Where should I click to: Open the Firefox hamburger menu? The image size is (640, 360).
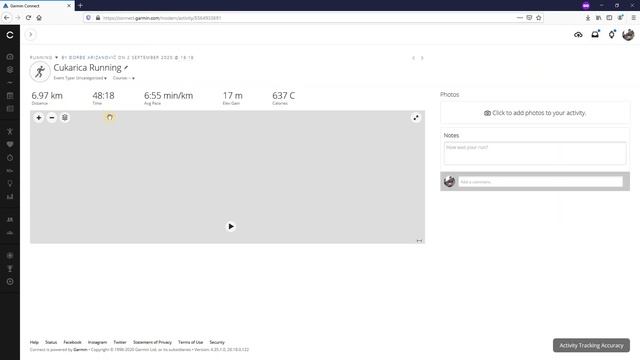click(633, 18)
